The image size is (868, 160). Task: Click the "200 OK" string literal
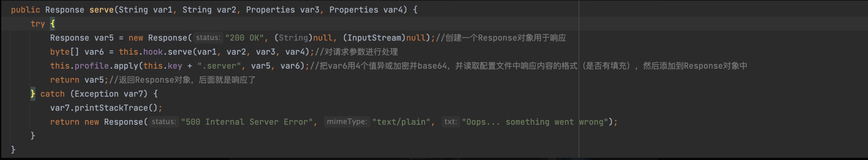pyautogui.click(x=244, y=38)
